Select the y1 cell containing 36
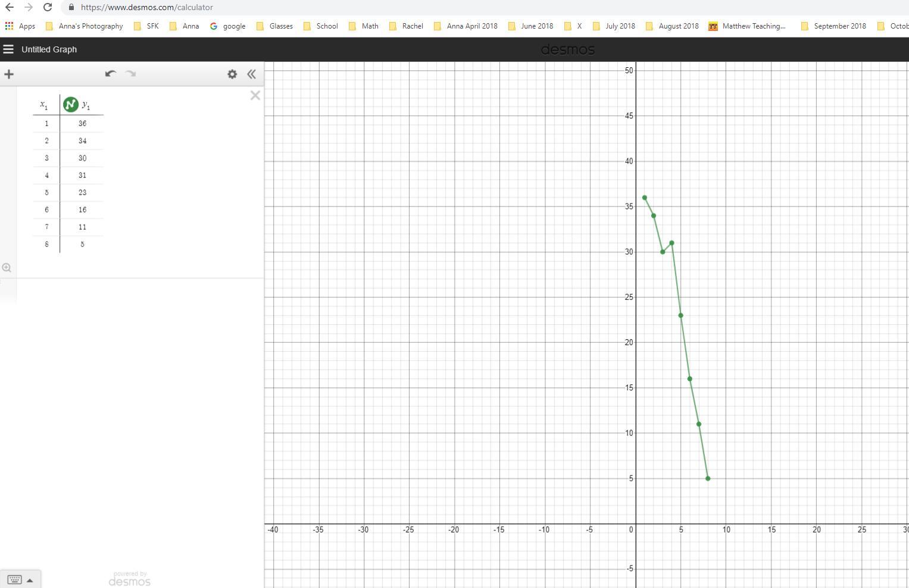This screenshot has width=909, height=588. (82, 124)
